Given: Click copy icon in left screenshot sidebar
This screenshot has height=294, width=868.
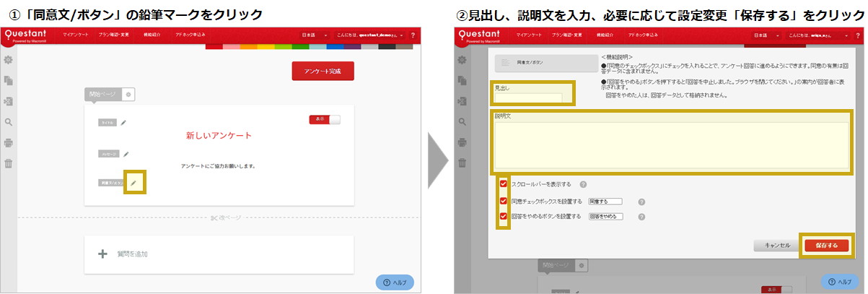Looking at the screenshot, I should (x=9, y=80).
